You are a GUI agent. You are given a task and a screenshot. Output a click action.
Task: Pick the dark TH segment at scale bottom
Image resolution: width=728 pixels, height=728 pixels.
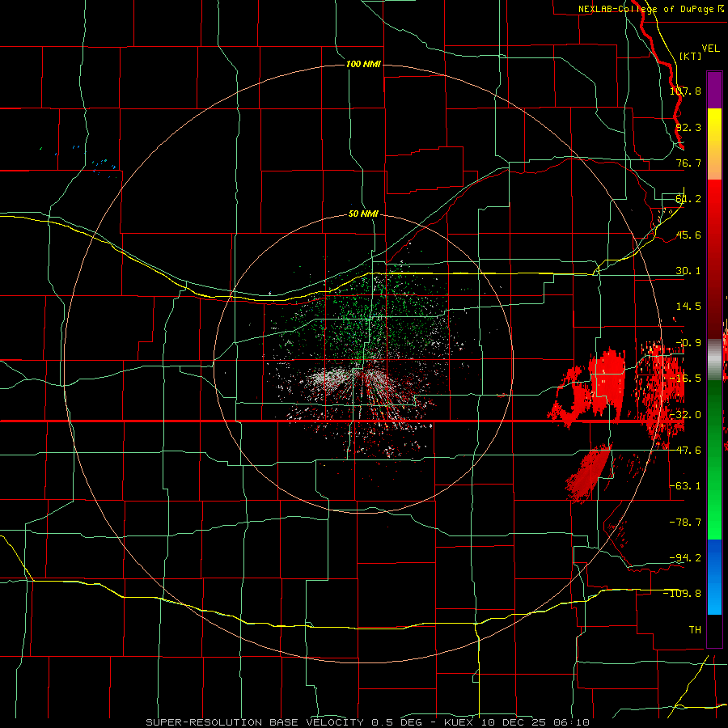coord(714,630)
